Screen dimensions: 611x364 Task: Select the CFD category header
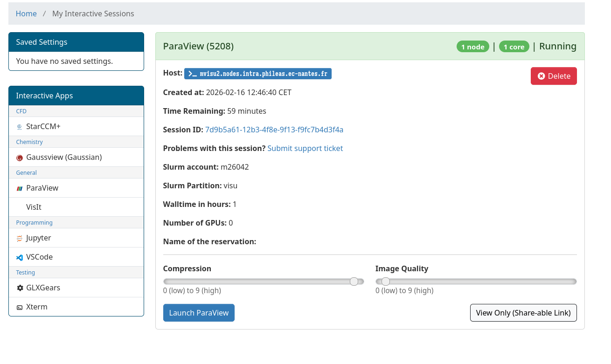(x=21, y=111)
